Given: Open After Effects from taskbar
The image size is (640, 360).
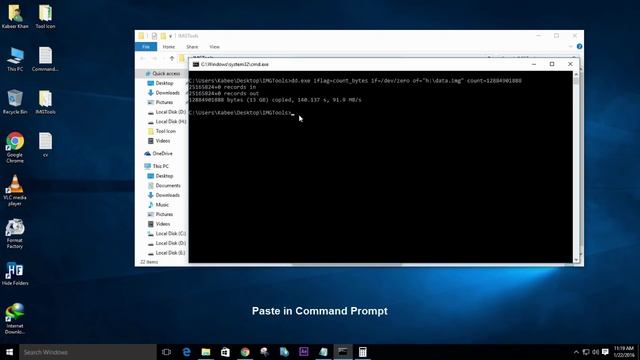Looking at the screenshot, I should (304, 352).
